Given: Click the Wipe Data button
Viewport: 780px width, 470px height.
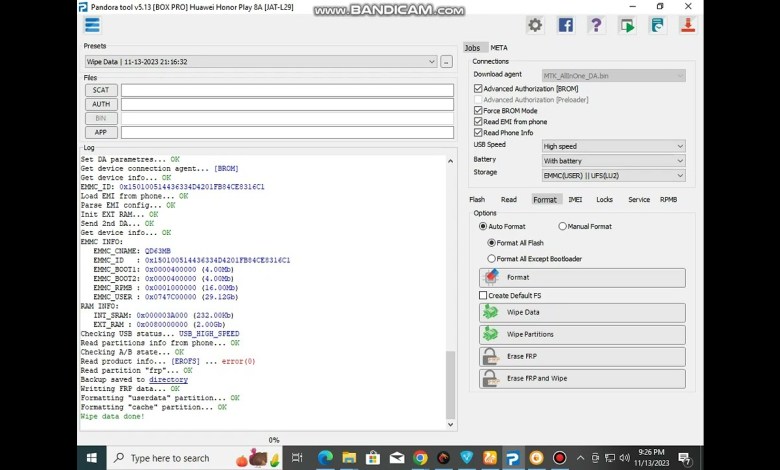Looking at the screenshot, I should (x=582, y=312).
